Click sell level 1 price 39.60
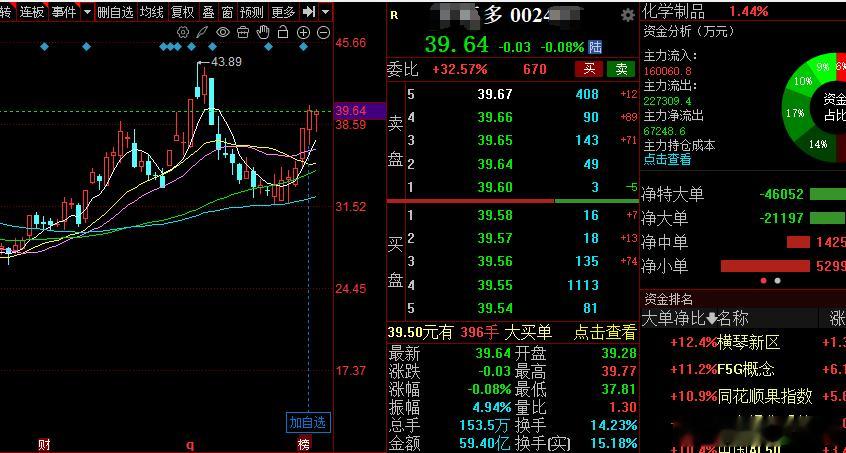Image resolution: width=846 pixels, height=453 pixels. click(x=495, y=187)
